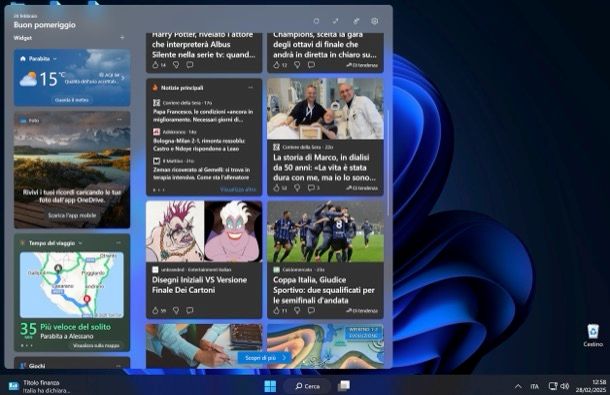This screenshot has height=395, width=610.
Task: Select Parabita a Alessano route text
Action: [67, 336]
